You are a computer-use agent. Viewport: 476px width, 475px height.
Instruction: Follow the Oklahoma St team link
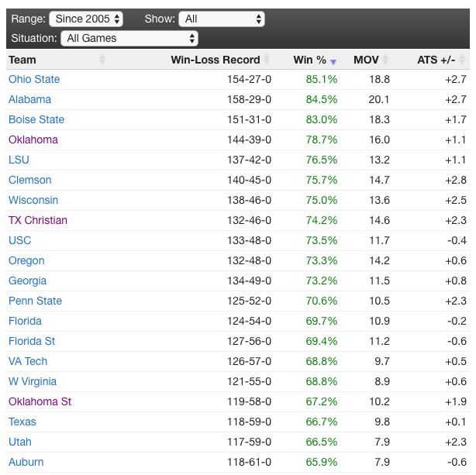[x=40, y=401]
